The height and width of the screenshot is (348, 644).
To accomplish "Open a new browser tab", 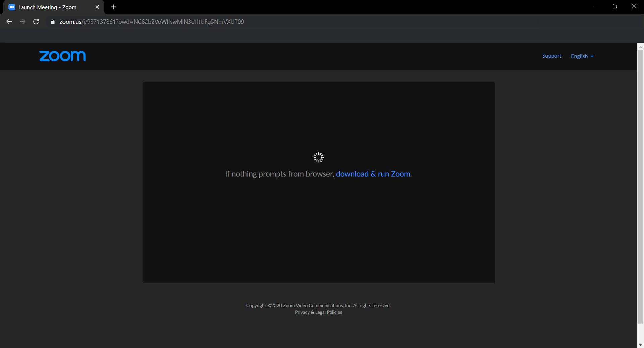I will [x=113, y=7].
